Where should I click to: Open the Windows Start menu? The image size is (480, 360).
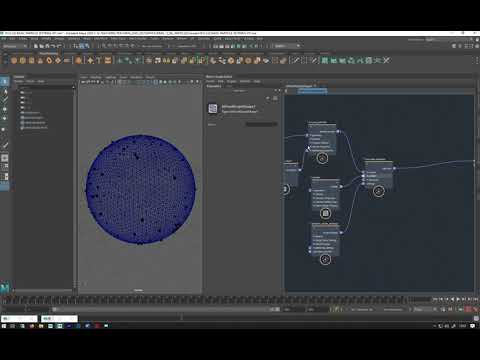click(x=4, y=326)
